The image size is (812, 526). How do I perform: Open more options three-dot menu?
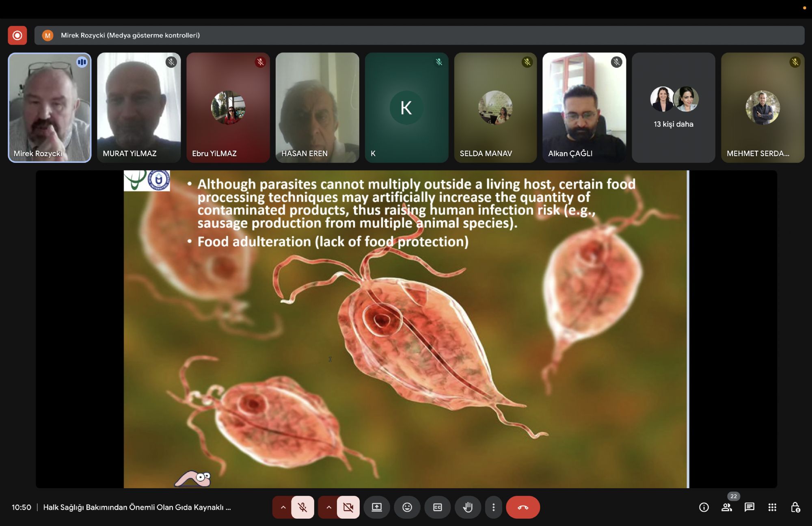[493, 507]
